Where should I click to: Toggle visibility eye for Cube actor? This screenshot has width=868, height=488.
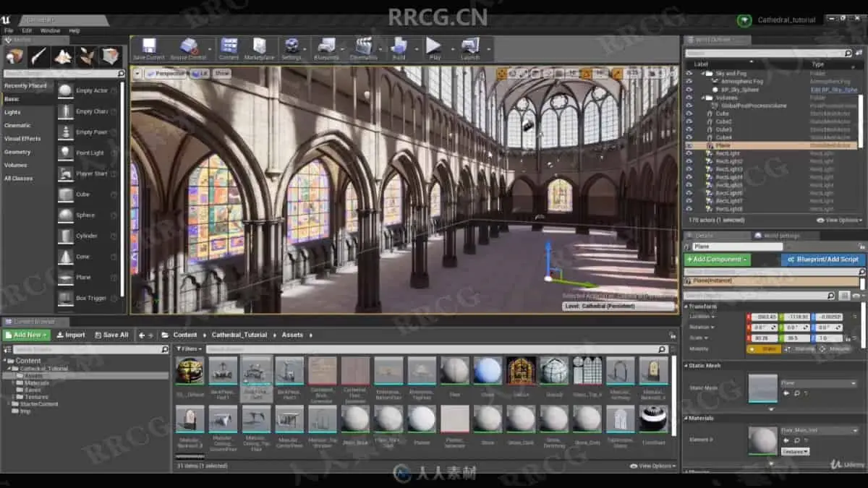pyautogui.click(x=689, y=114)
